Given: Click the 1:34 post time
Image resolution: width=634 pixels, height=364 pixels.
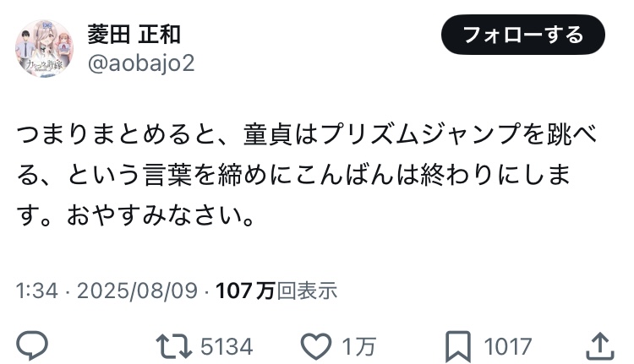Looking at the screenshot, I should [37, 291].
